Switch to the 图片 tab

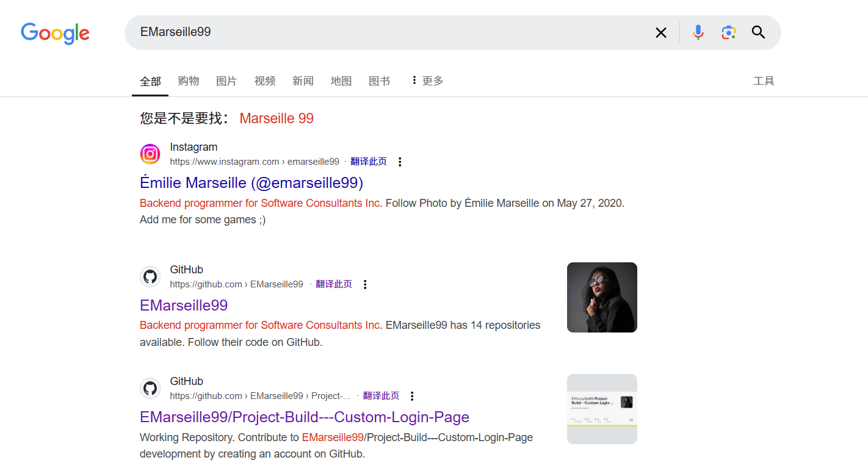point(226,81)
